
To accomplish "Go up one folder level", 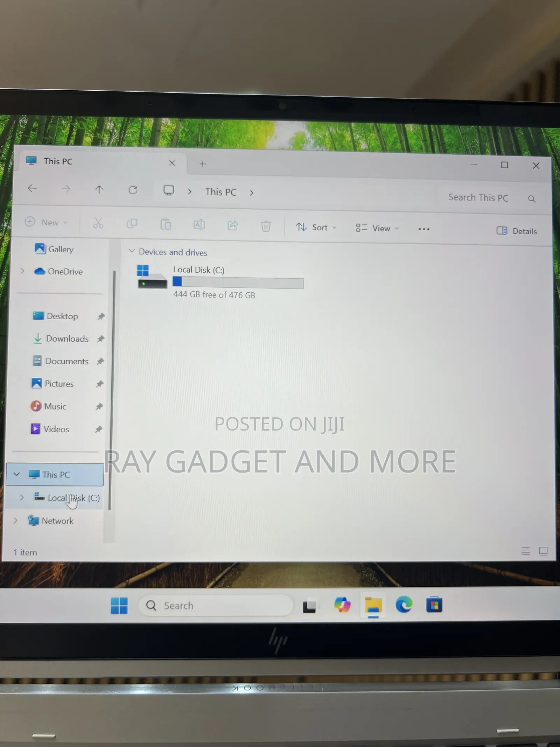I will (x=99, y=190).
